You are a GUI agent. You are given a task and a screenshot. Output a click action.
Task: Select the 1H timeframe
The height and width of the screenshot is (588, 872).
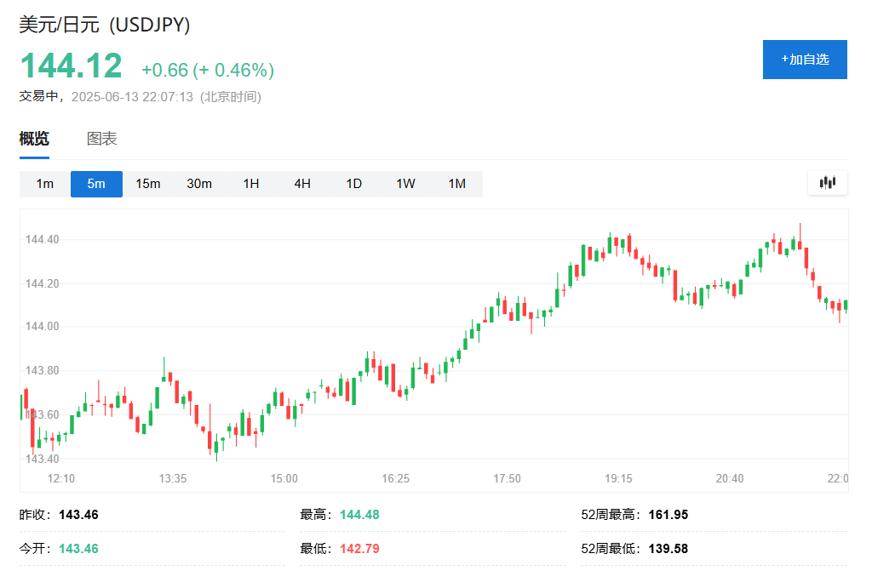click(251, 184)
